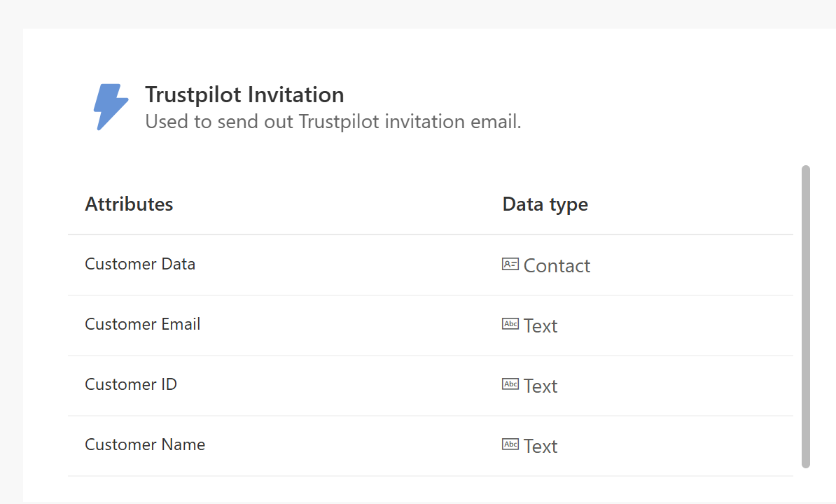The image size is (836, 504).
Task: Click the Abc text icon for Customer ID
Action: tap(510, 384)
